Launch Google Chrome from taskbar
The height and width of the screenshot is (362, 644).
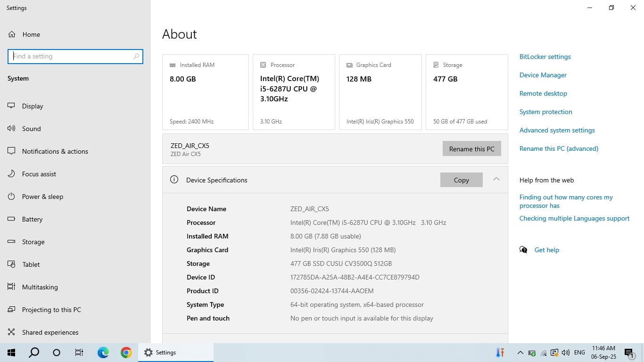coord(126,352)
